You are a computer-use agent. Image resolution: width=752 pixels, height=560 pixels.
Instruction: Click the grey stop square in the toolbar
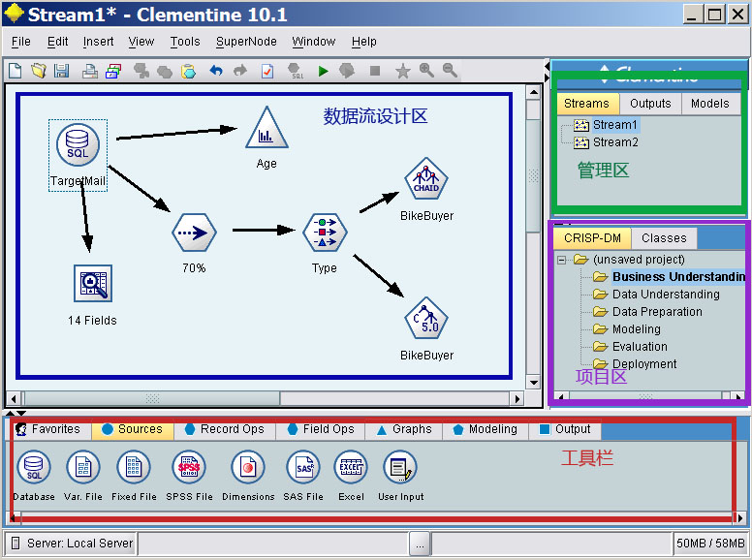coord(375,71)
